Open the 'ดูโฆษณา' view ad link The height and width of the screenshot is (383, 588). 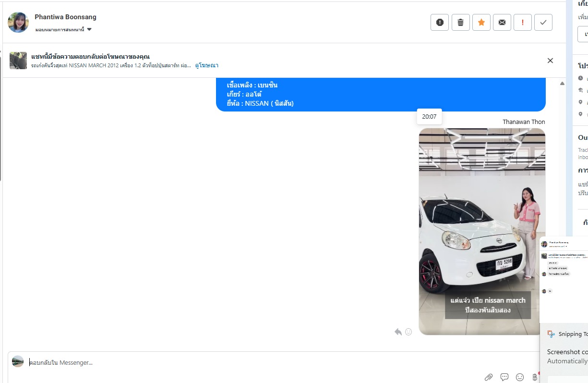[x=206, y=65]
